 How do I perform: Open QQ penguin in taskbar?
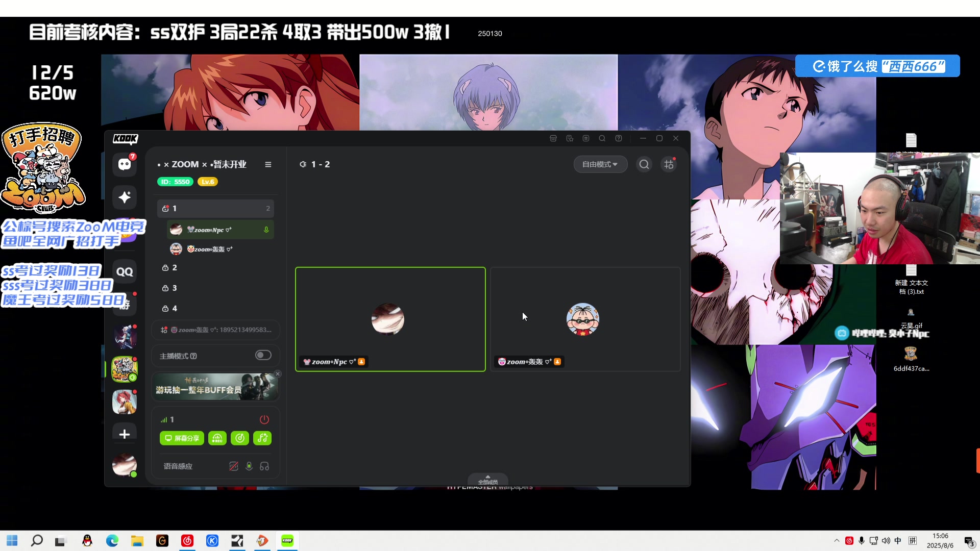[x=87, y=541]
